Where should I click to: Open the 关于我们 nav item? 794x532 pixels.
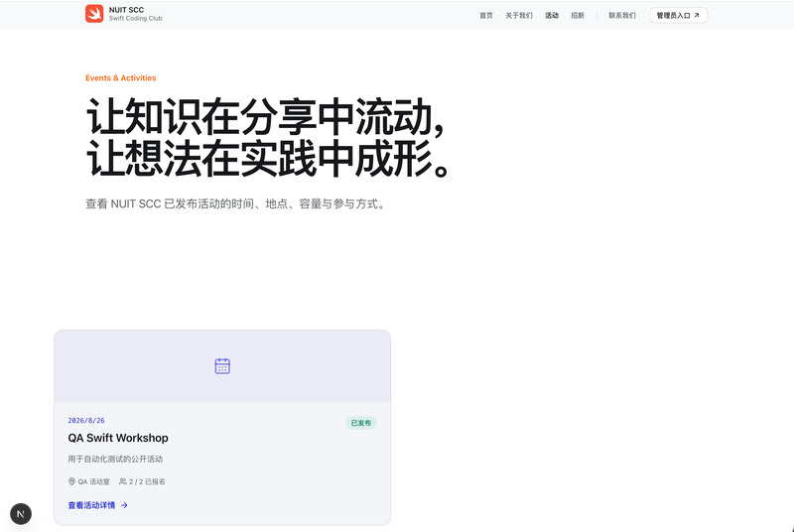[519, 16]
